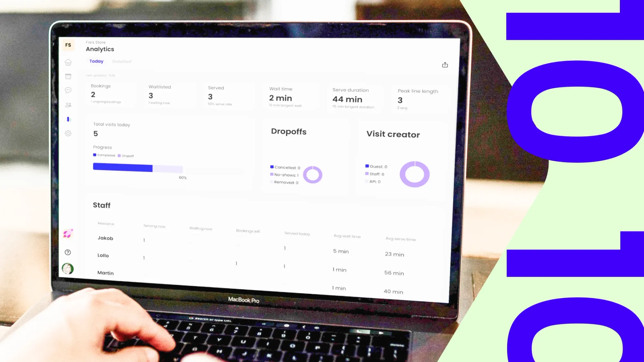
Task: Click the share/export icon top right
Action: click(445, 65)
